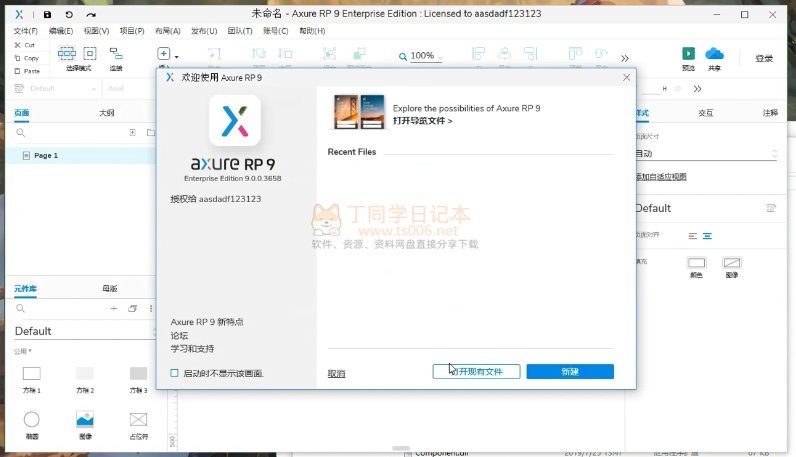Image resolution: width=796 pixels, height=457 pixels.
Task: Click the 登录 login button
Action: click(764, 58)
